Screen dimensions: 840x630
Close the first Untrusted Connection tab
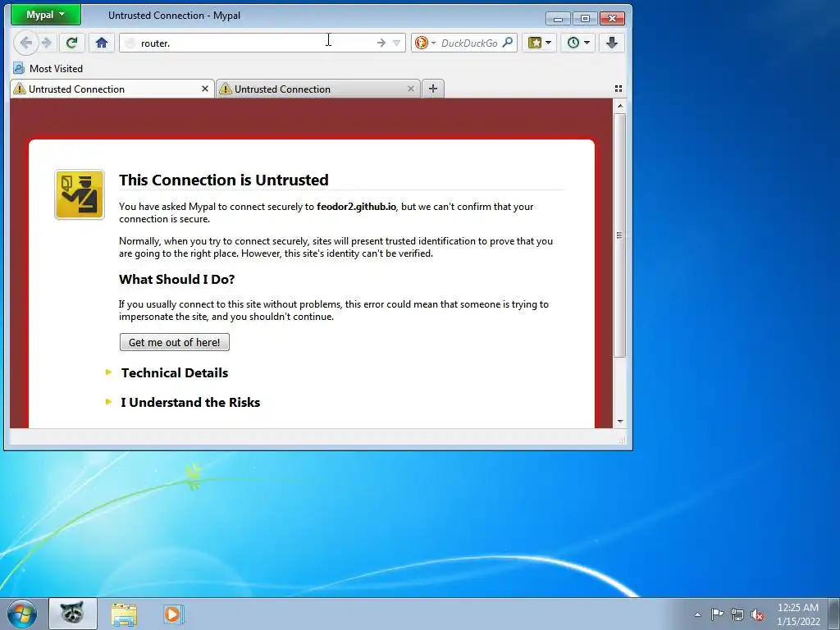point(204,89)
